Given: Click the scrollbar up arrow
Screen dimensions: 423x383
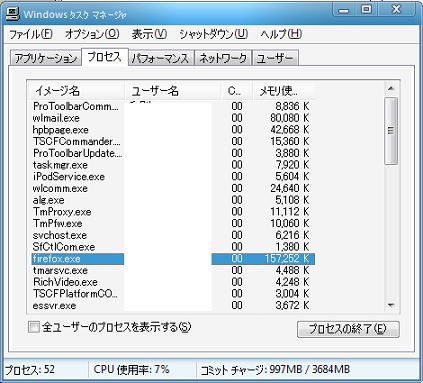Looking at the screenshot, I should pyautogui.click(x=391, y=89).
